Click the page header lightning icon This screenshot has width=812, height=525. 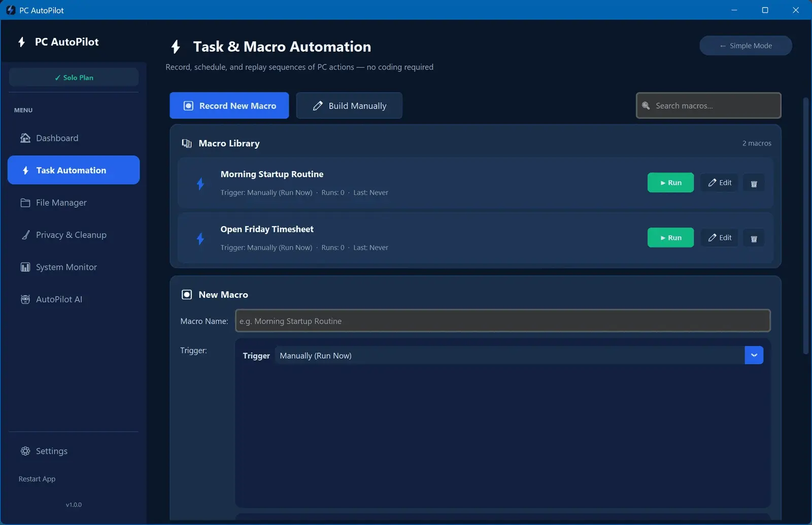(176, 47)
